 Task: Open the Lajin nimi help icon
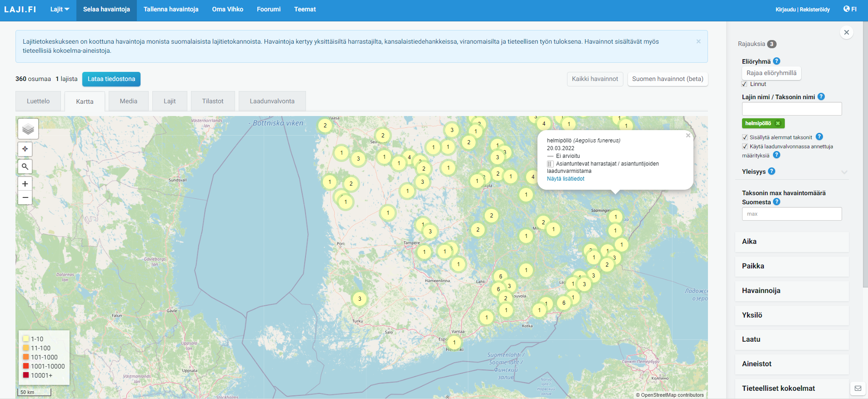point(821,96)
